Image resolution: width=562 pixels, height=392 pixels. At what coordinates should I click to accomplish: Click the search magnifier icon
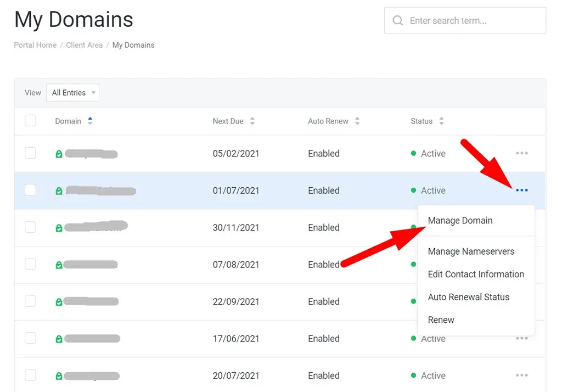coord(397,20)
